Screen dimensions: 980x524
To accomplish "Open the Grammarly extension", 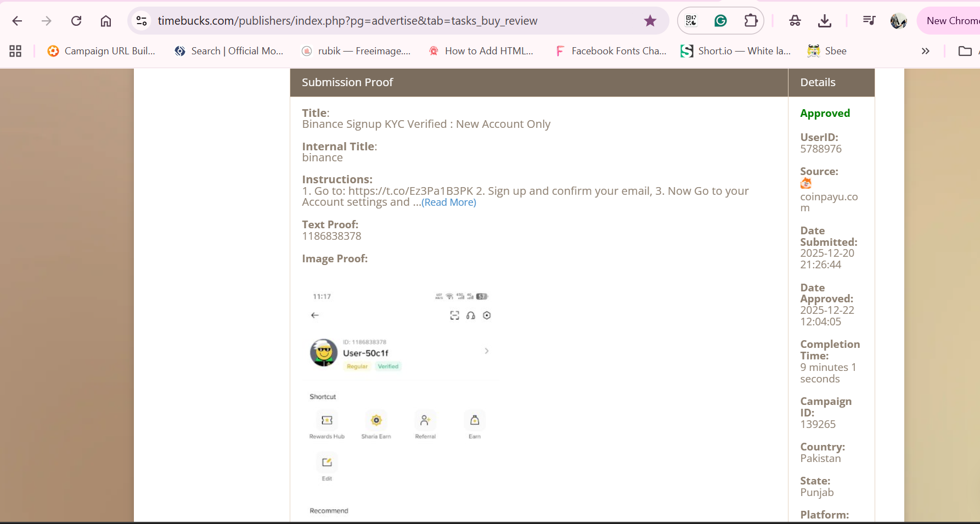I will (x=721, y=21).
